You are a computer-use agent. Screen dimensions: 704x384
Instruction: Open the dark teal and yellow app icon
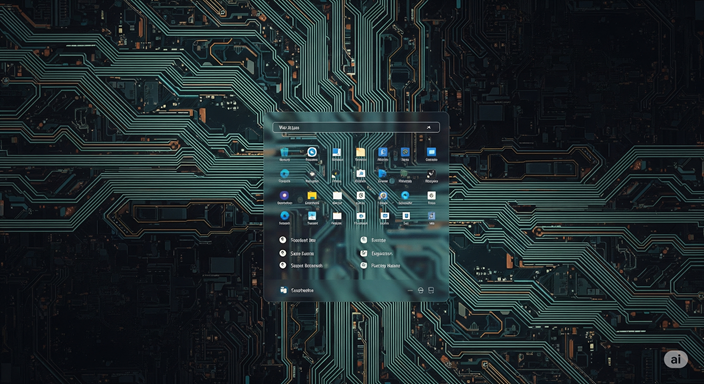(x=336, y=174)
